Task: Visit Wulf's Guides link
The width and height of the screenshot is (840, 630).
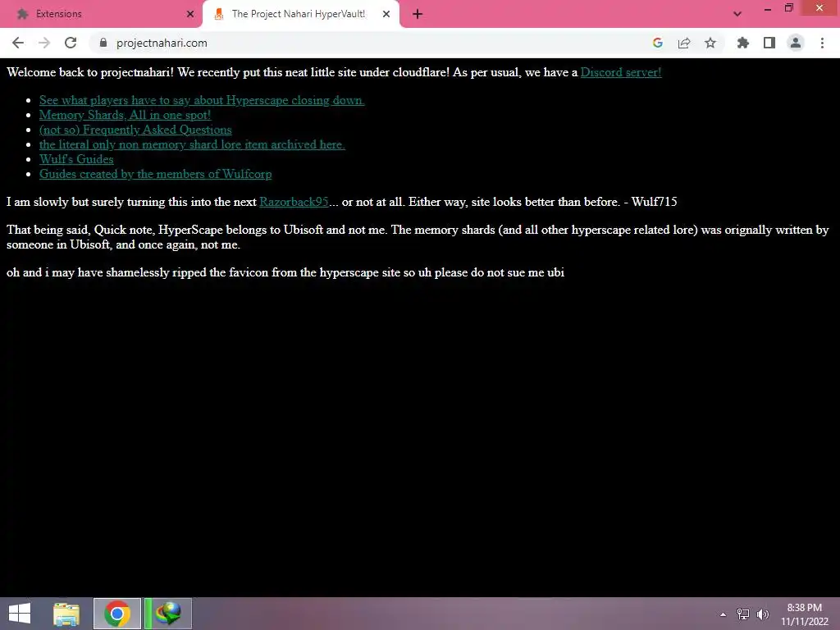Action: click(x=76, y=159)
